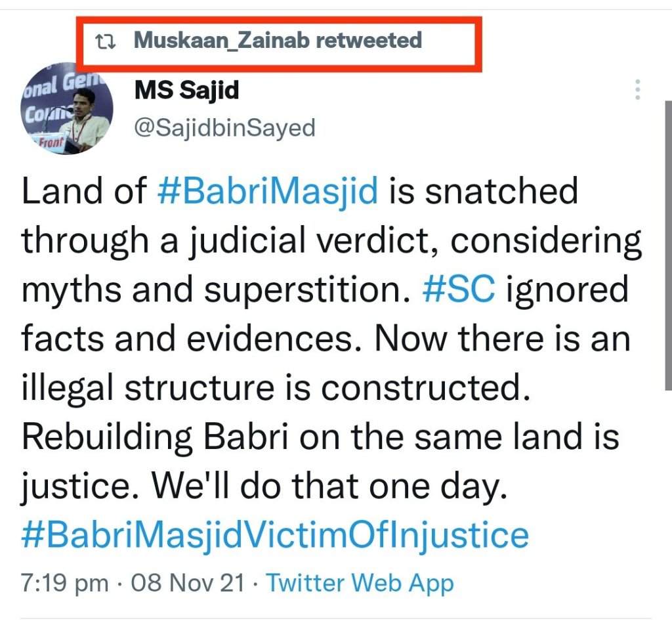Open the #BabriMasjidVictimOfInjustice hashtag

275,535
